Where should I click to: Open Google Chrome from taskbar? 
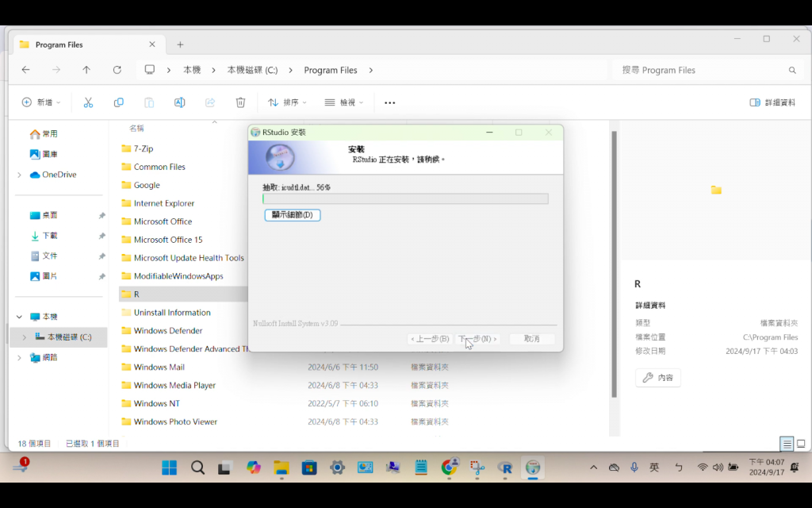point(450,468)
